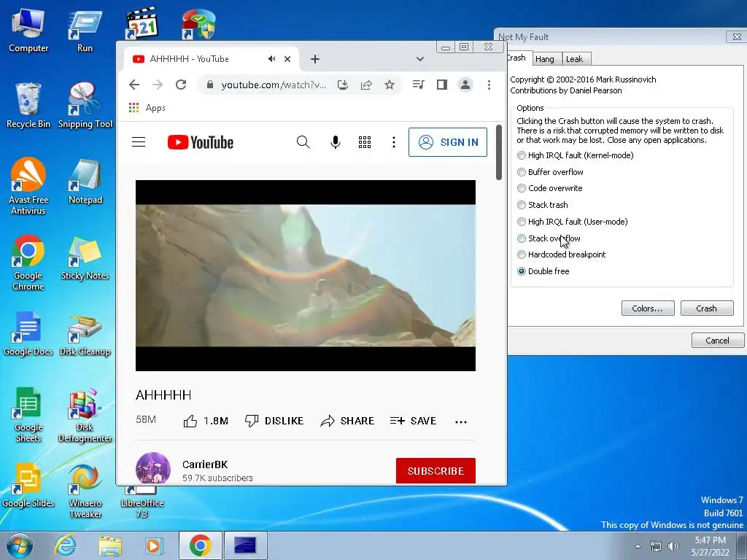The width and height of the screenshot is (747, 560).
Task: Select High IRQL fault (User-mode) option
Action: point(572,222)
